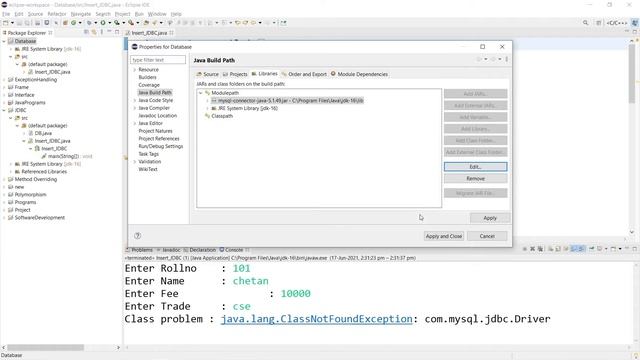
Task: Open the Source tab in Java Build Path
Action: click(208, 74)
